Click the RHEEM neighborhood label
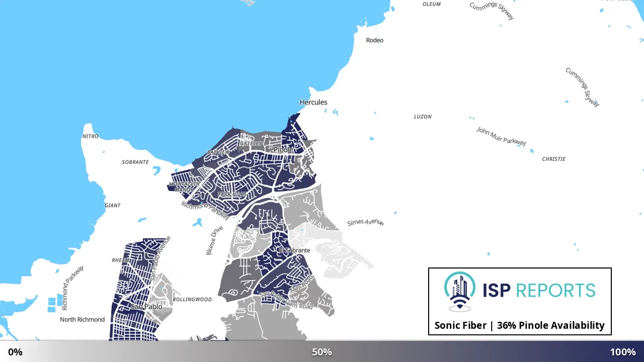Image resolution: width=644 pixels, height=362 pixels. click(120, 260)
